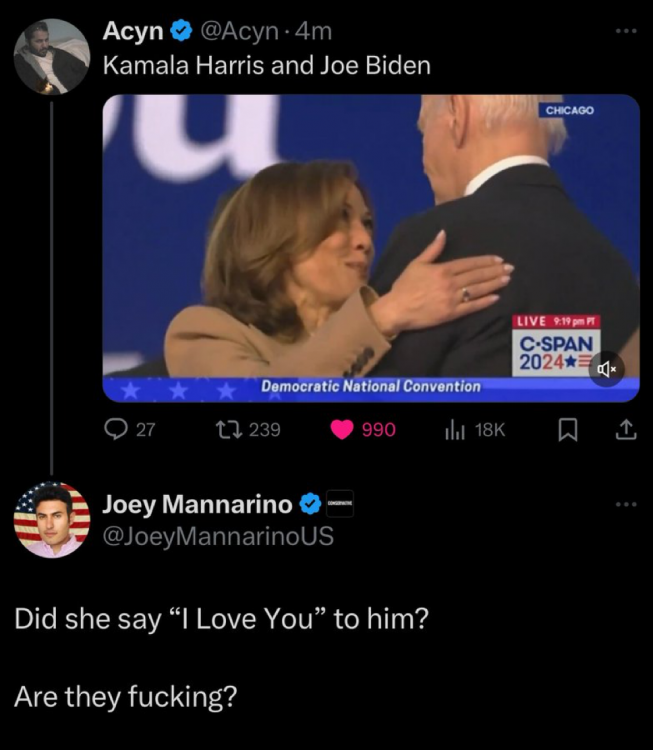Open the @JoeyMannarinoUS handle link
The height and width of the screenshot is (750, 653).
pos(218,536)
